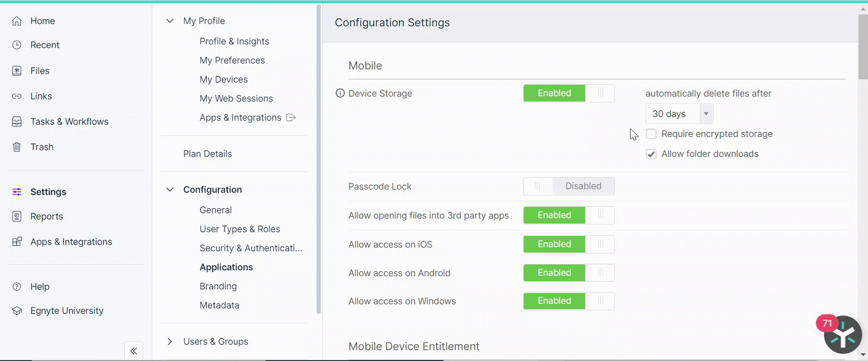Select General under Configuration
Screen dimensions: 868x361
[216, 210]
